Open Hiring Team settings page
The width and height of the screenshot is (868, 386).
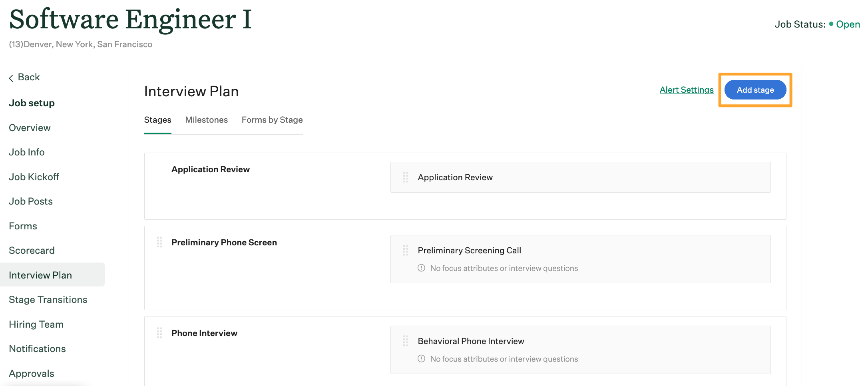tap(36, 324)
